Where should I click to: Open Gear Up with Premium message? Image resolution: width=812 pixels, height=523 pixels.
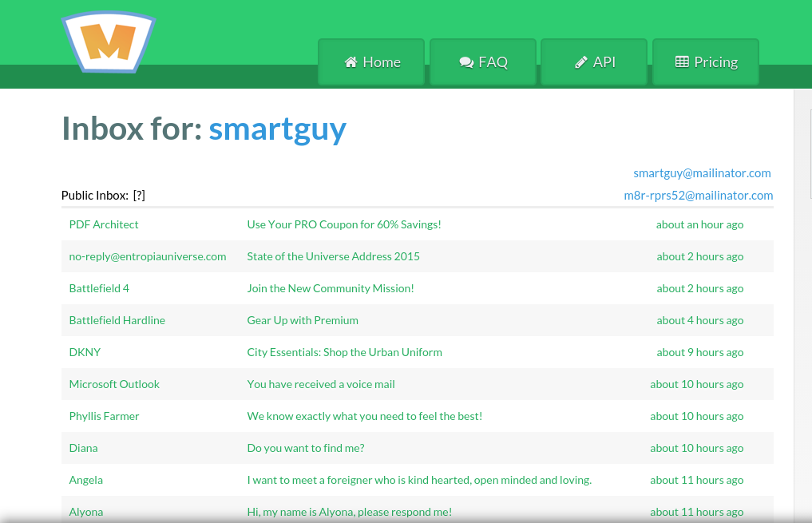click(x=418, y=320)
